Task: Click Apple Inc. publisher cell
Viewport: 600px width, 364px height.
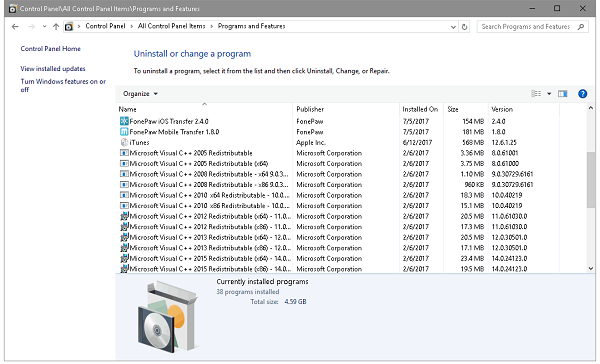Action: pos(311,142)
